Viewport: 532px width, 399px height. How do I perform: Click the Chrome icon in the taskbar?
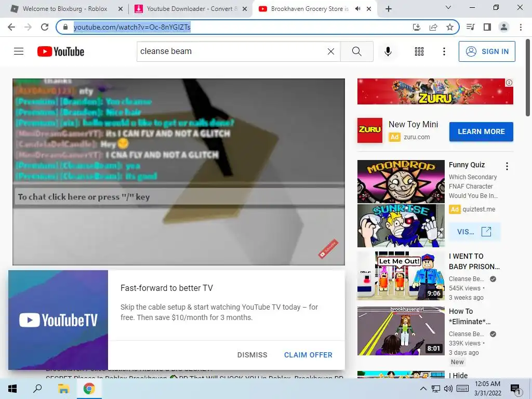(89, 389)
